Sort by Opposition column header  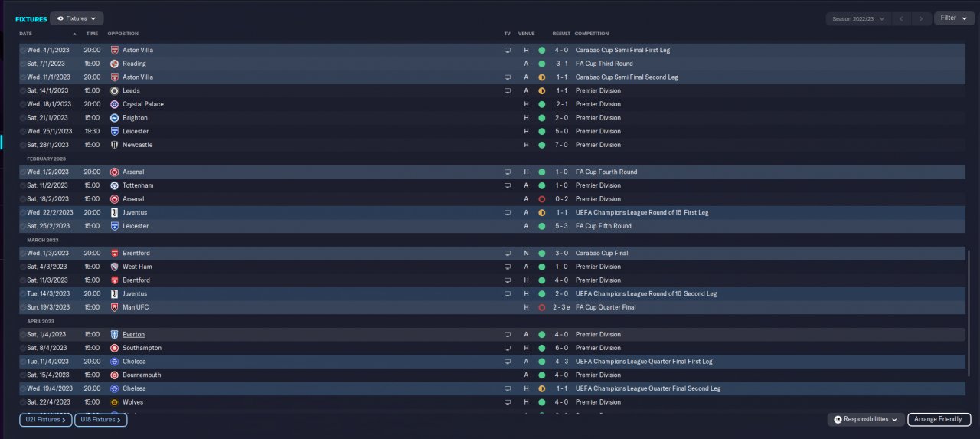[x=123, y=34]
